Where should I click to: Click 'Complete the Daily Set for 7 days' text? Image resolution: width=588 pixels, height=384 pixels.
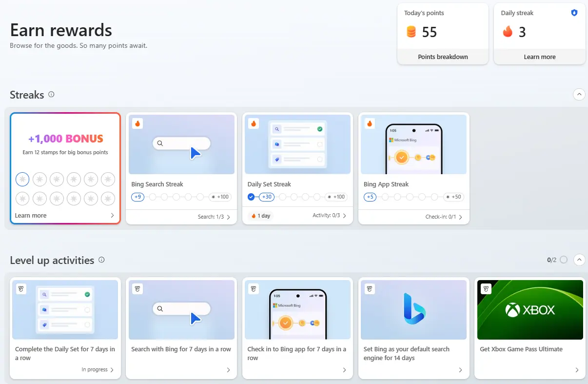coord(65,354)
